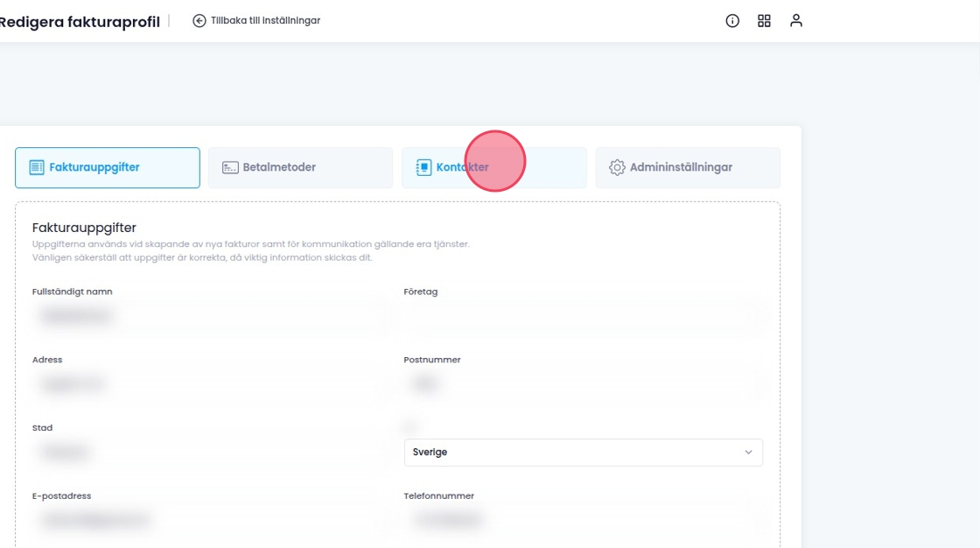This screenshot has height=548, width=980.
Task: Open the info icon in top bar
Action: point(732,21)
